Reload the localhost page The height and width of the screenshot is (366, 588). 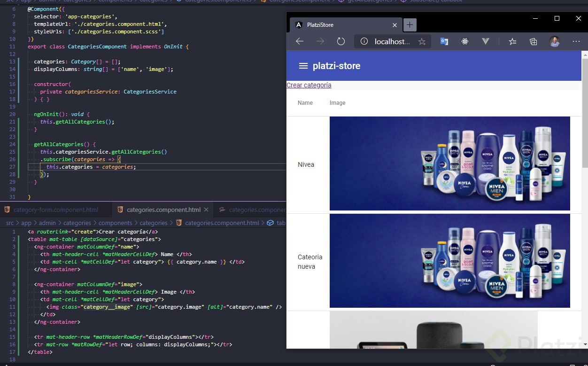click(341, 41)
